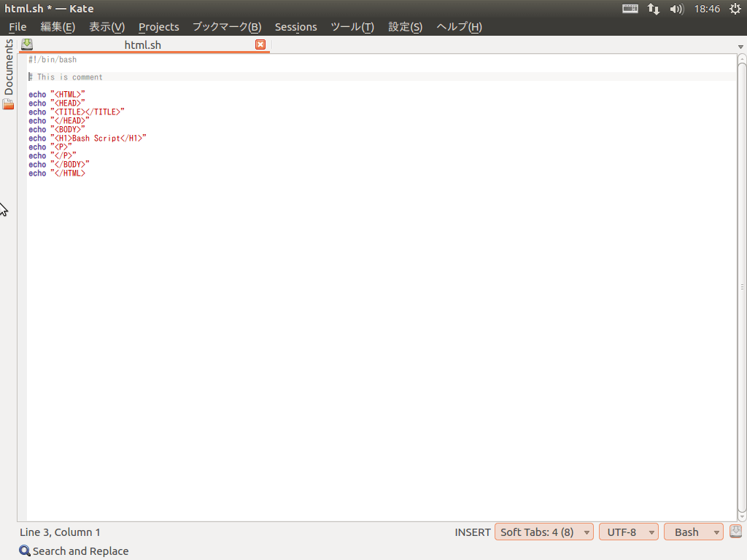747x560 pixels.
Task: Open the ツール(T) menu
Action: click(352, 27)
